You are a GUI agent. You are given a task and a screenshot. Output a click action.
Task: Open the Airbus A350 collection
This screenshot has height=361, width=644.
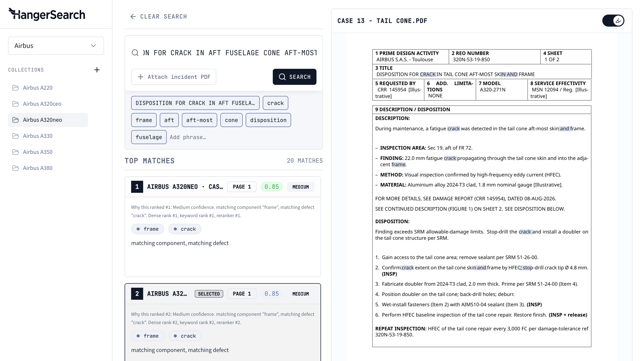click(x=48, y=152)
